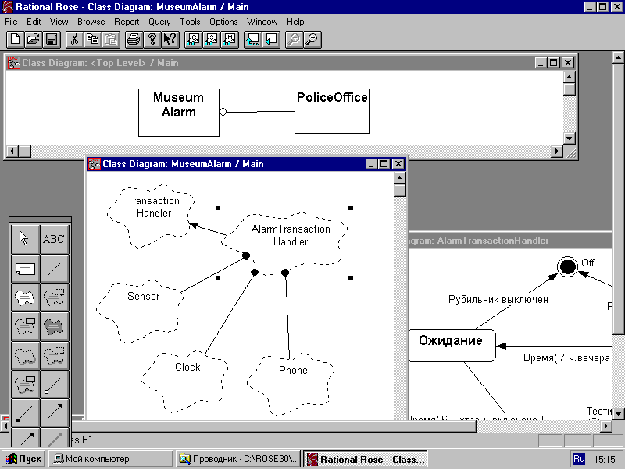Click the New file icon in toolbar
The height and width of the screenshot is (469, 625).
[x=14, y=40]
